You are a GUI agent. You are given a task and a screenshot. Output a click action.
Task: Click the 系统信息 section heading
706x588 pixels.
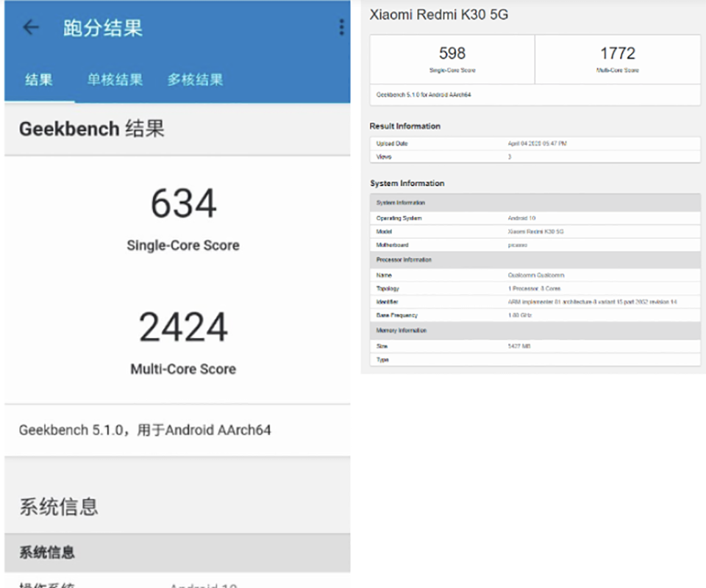point(57,506)
